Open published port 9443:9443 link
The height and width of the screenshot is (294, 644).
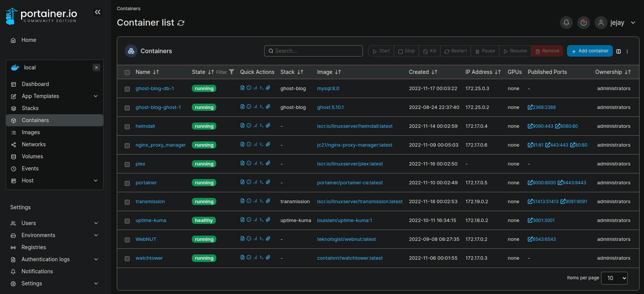point(572,183)
